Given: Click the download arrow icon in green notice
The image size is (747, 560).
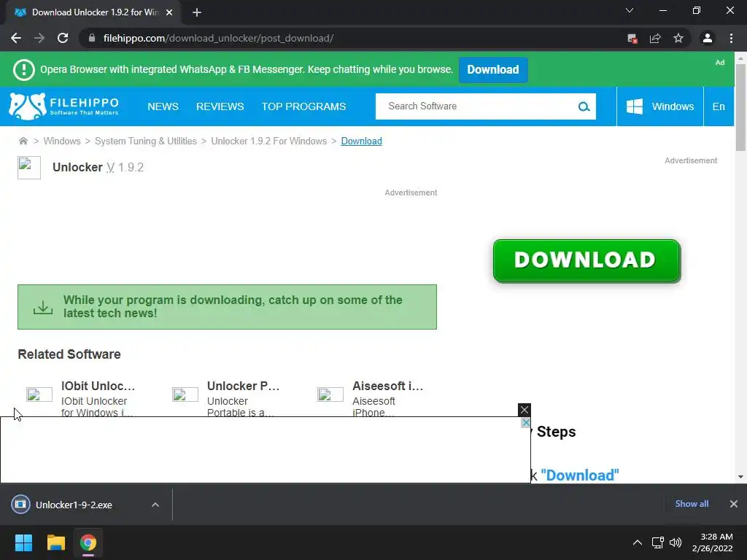Looking at the screenshot, I should [x=43, y=307].
